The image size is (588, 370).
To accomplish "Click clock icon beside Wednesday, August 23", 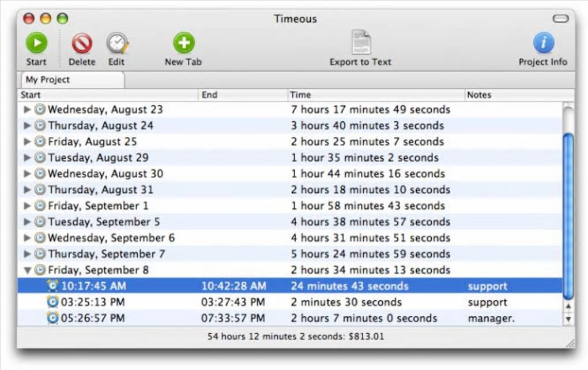I will coord(40,109).
